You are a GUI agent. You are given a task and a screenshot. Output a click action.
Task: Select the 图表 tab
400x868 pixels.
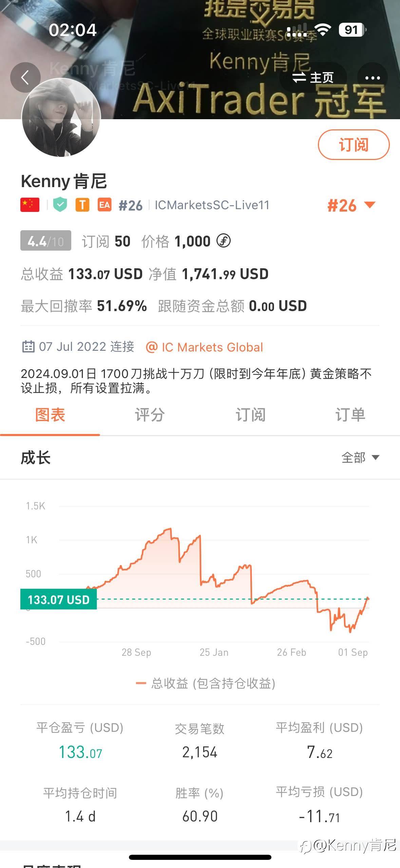50,415
